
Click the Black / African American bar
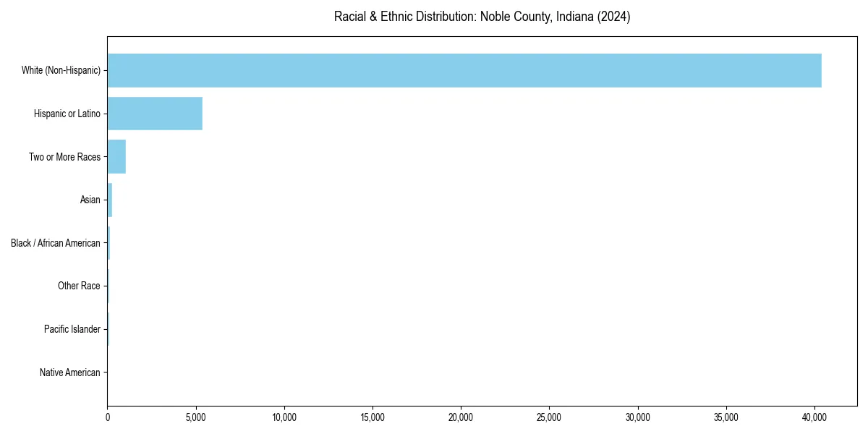(108, 243)
